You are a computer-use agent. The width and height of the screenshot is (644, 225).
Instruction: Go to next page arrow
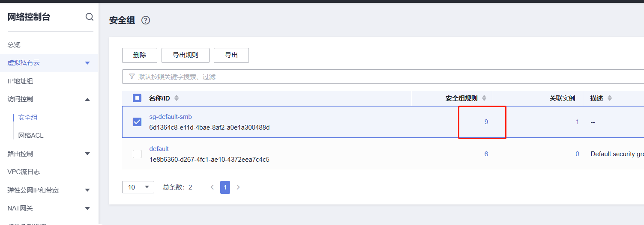(238, 187)
